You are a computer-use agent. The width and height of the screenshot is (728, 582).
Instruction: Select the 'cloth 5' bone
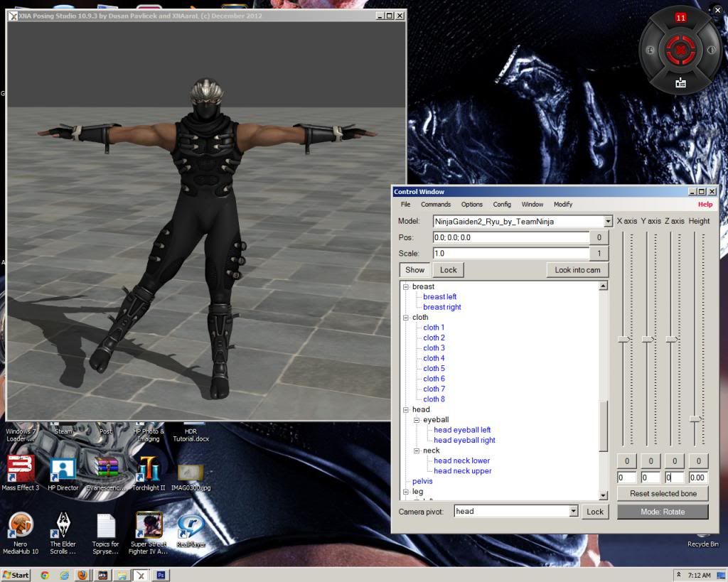[x=434, y=369]
